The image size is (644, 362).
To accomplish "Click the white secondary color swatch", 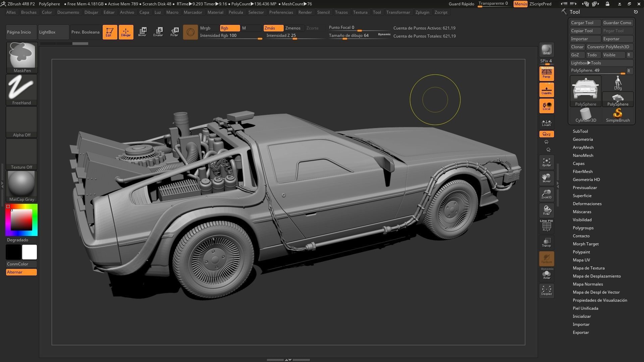I will (30, 252).
